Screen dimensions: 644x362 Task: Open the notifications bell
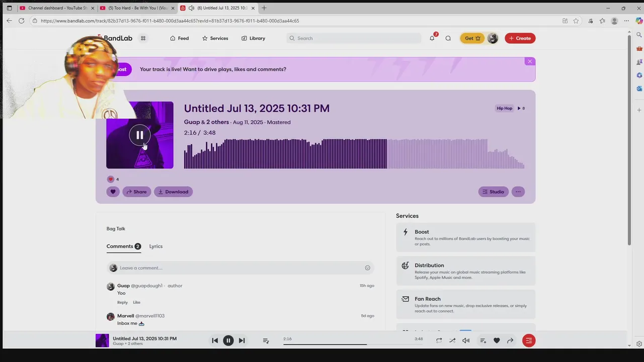[x=432, y=38]
